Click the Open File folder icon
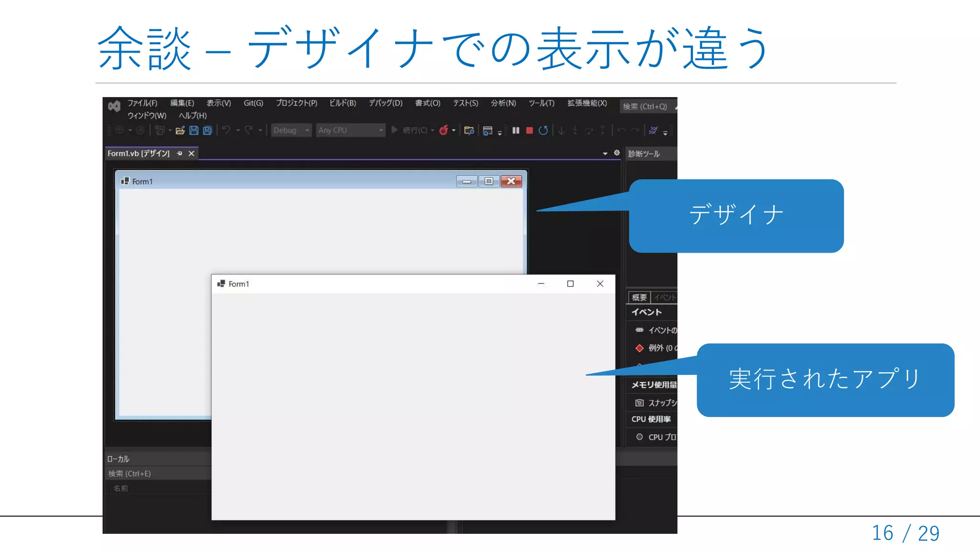Viewport: 980px width, 551px height. point(180,130)
